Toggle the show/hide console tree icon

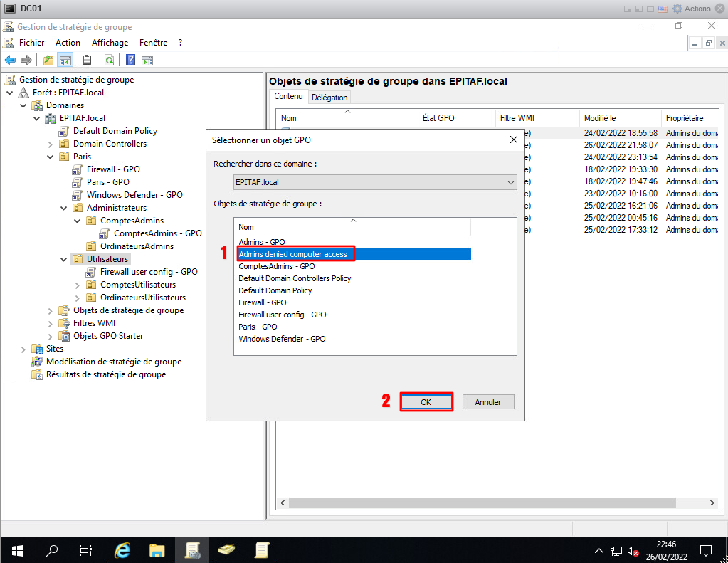pyautogui.click(x=65, y=60)
